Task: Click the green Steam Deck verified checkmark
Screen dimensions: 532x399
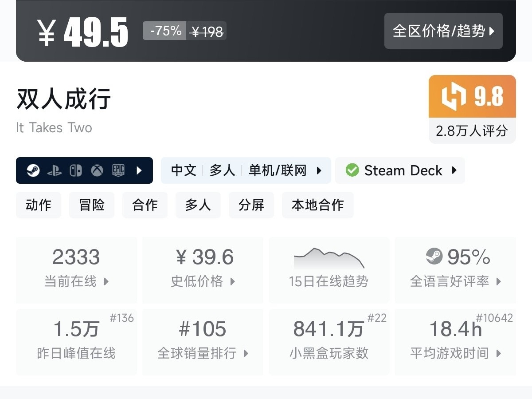Action: 352,170
